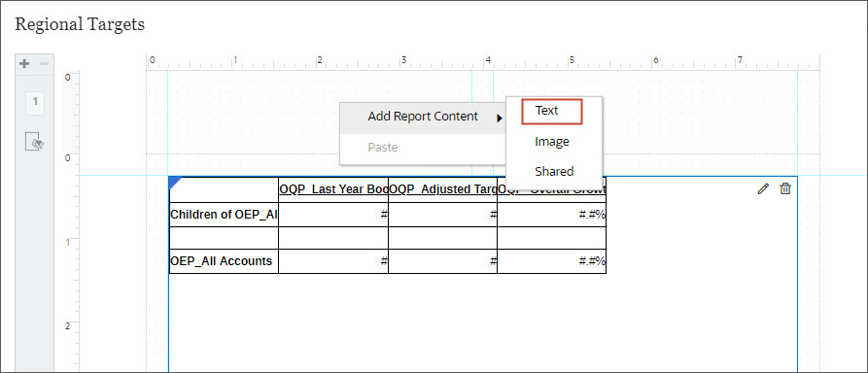Toggle the hidden-page eye icon
The width and height of the screenshot is (868, 373).
point(35,142)
